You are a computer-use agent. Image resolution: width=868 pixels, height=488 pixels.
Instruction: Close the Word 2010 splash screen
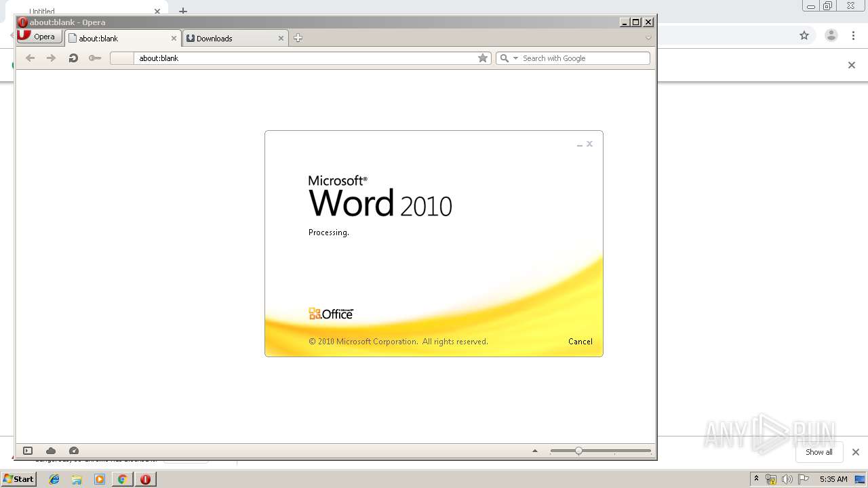(x=590, y=144)
